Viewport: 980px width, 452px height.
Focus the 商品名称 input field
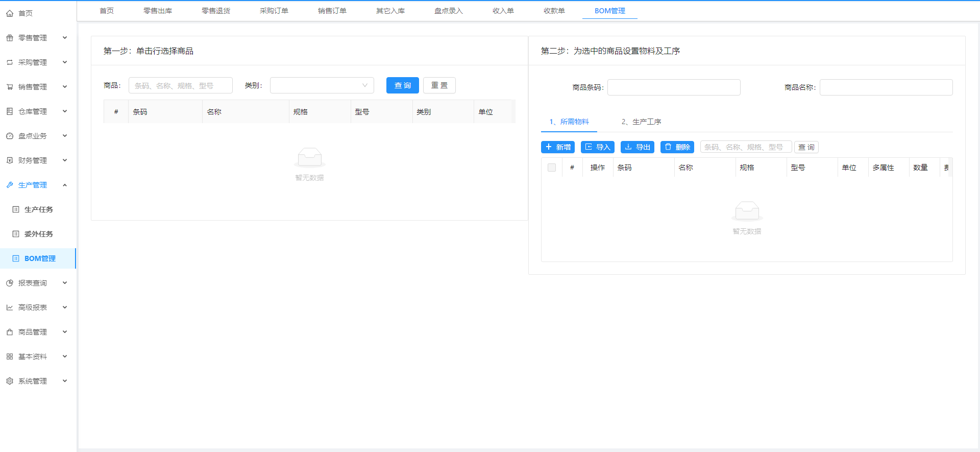886,87
